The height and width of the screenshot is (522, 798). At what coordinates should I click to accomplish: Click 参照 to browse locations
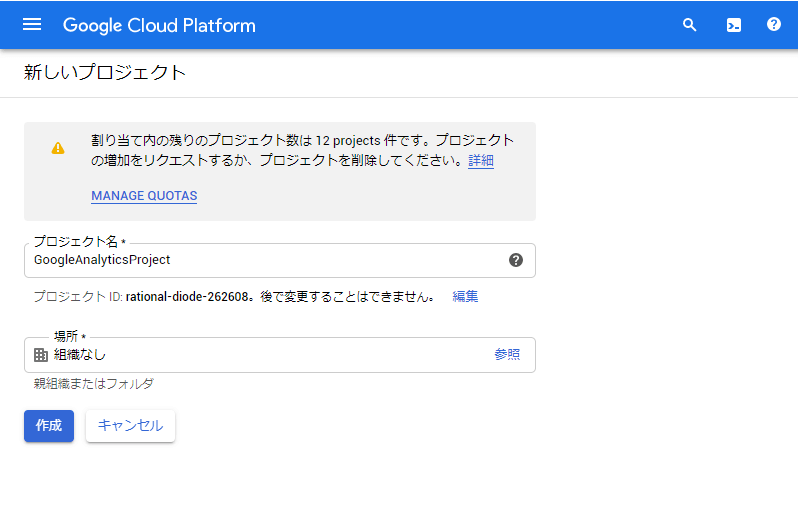pos(507,355)
